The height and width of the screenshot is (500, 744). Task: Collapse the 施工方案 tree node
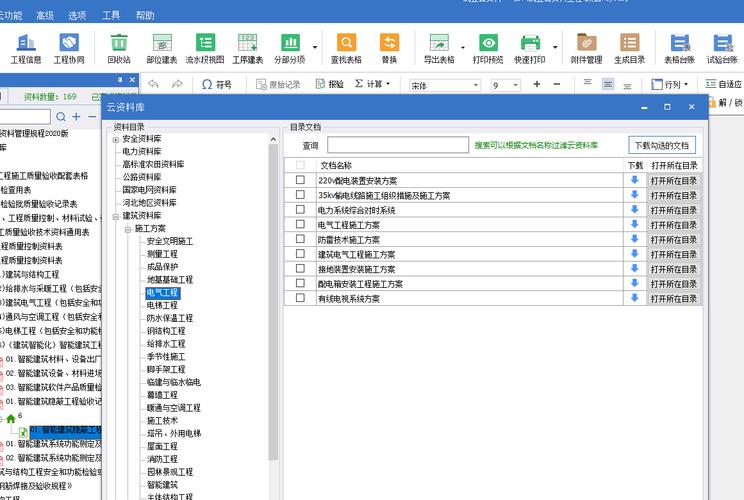(128, 229)
